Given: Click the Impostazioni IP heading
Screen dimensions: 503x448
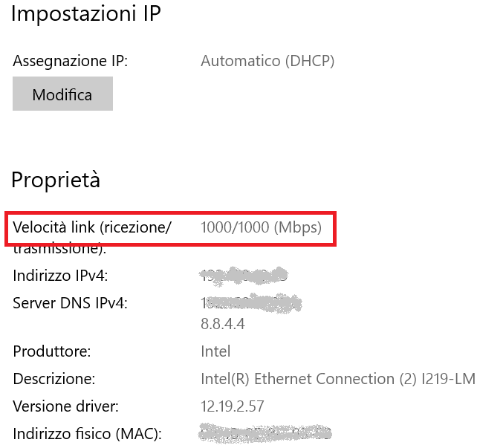Looking at the screenshot, I should [85, 14].
